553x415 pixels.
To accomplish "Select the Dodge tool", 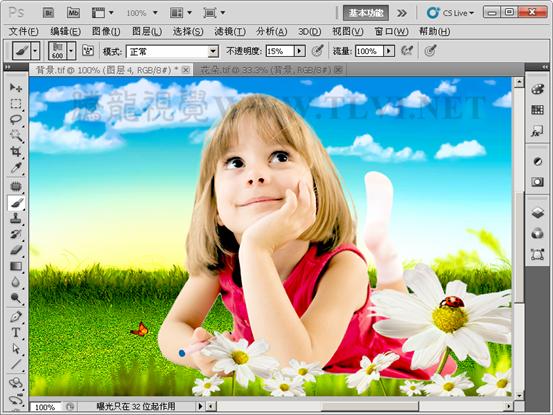I will 16,298.
